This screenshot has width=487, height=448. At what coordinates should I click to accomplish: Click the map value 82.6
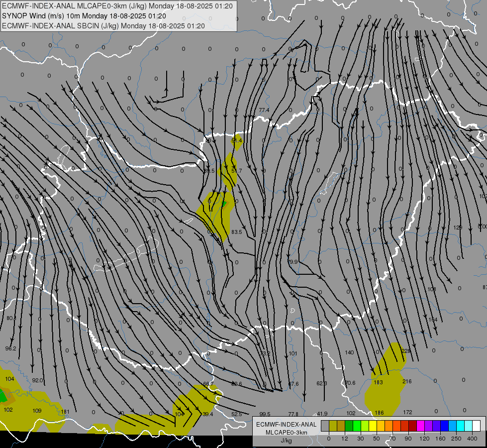click(x=237, y=384)
